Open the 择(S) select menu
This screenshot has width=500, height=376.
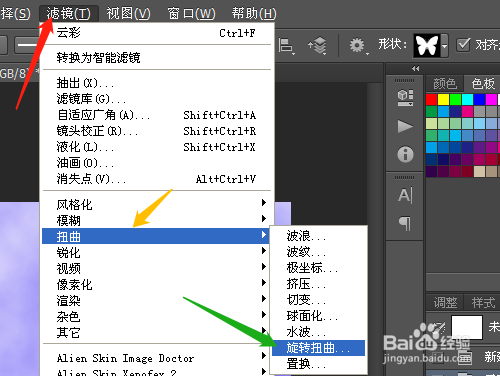(15, 14)
